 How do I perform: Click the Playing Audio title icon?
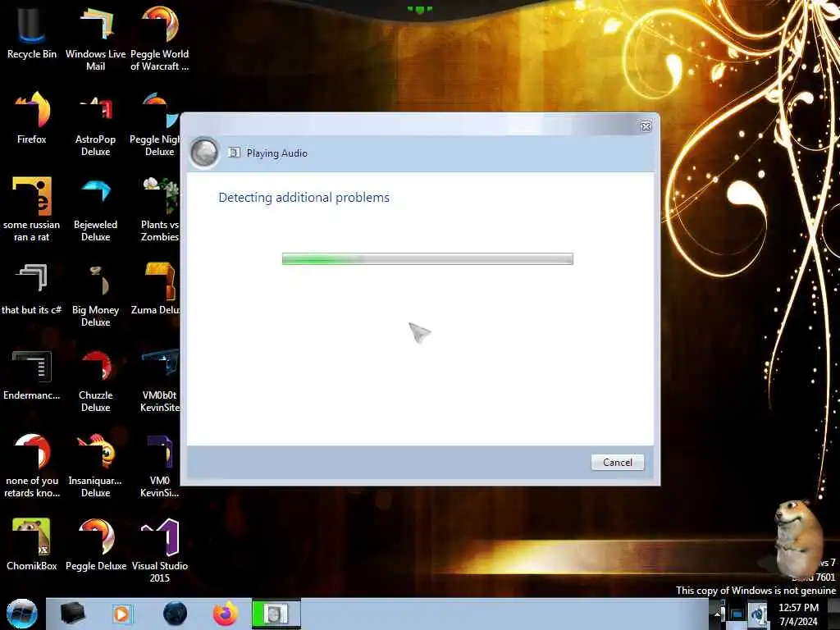click(234, 153)
